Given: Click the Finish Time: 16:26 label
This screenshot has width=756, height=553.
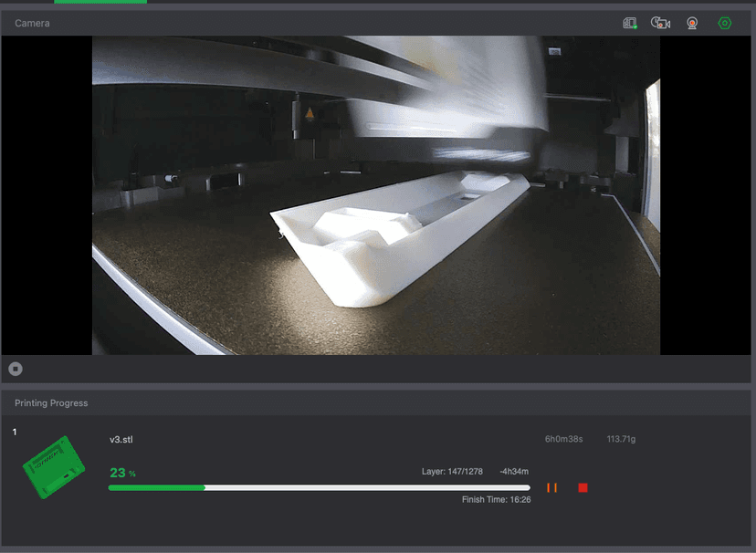Looking at the screenshot, I should pyautogui.click(x=496, y=500).
